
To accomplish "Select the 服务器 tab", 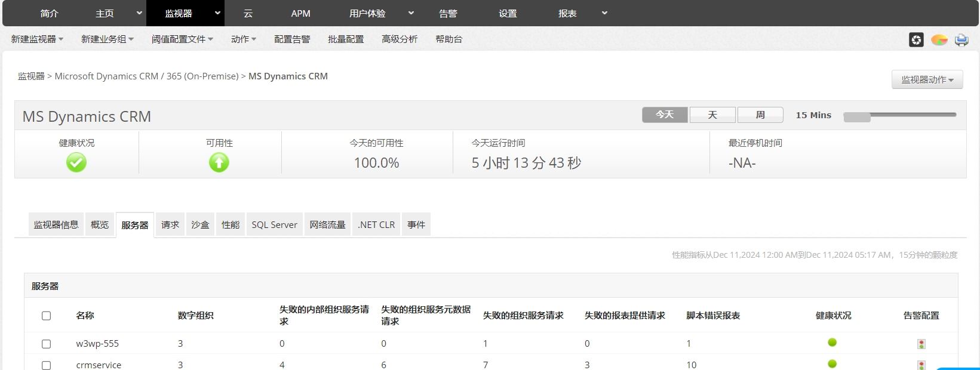I will 135,225.
